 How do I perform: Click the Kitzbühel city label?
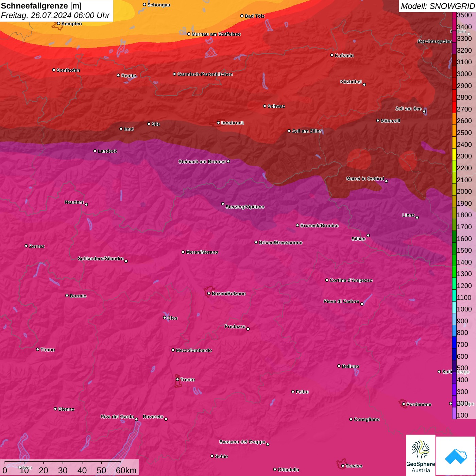click(351, 82)
